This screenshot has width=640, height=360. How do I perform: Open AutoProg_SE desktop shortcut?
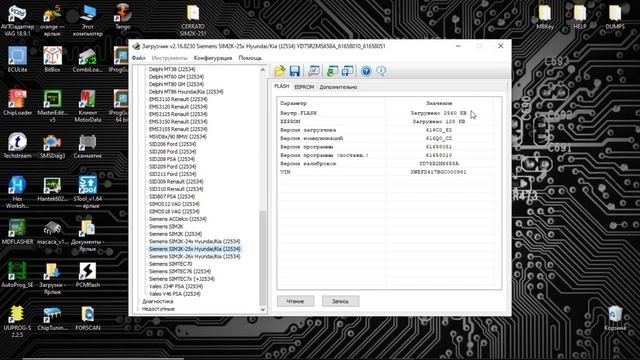pyautogui.click(x=17, y=275)
